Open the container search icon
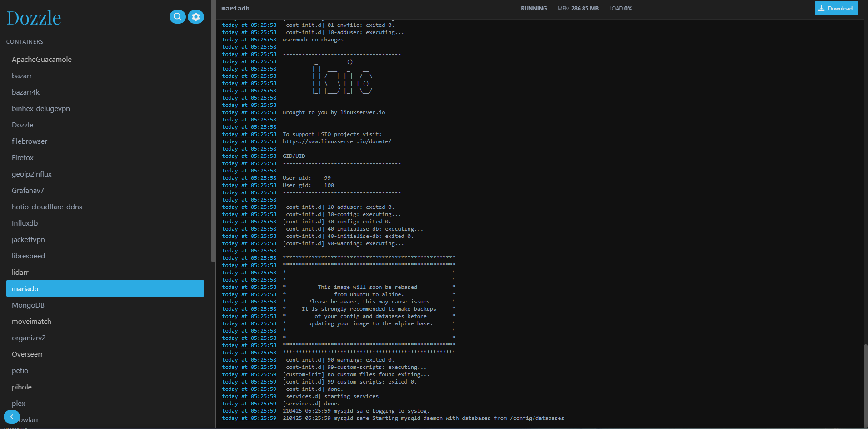This screenshot has width=868, height=429. coord(177,17)
